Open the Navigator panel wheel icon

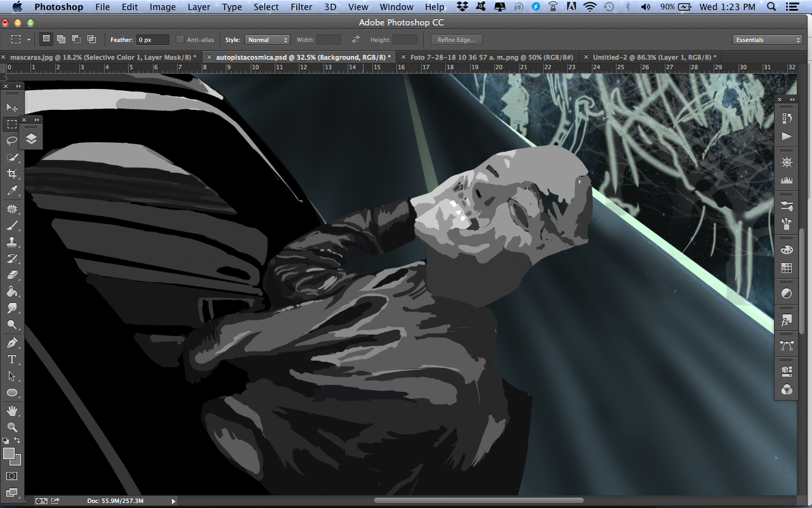(787, 163)
